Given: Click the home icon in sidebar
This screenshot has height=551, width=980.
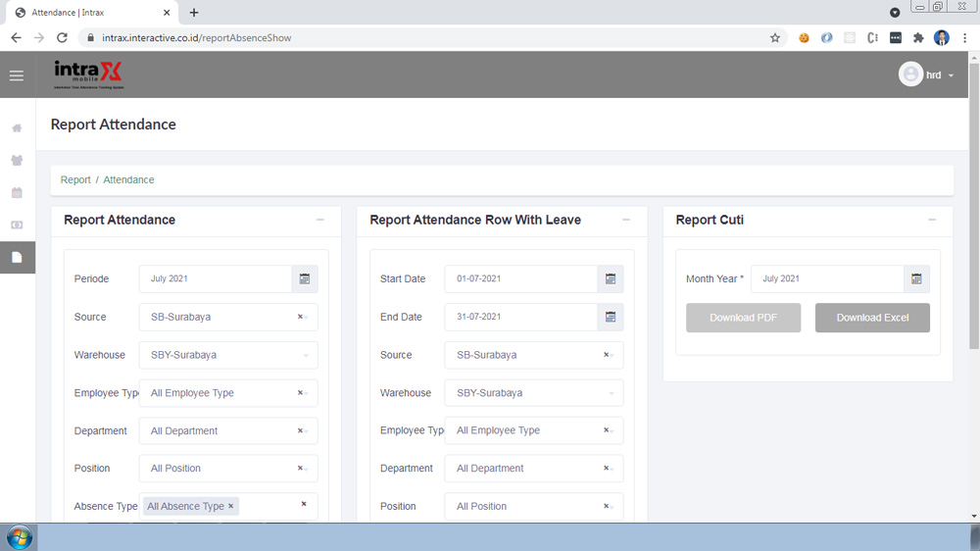Looking at the screenshot, I should 17,128.
